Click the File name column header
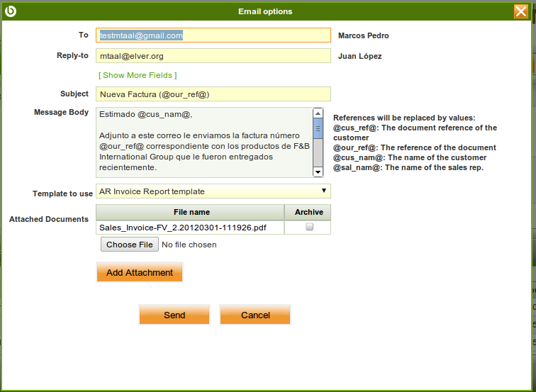Image resolution: width=536 pixels, height=392 pixels. 191,212
